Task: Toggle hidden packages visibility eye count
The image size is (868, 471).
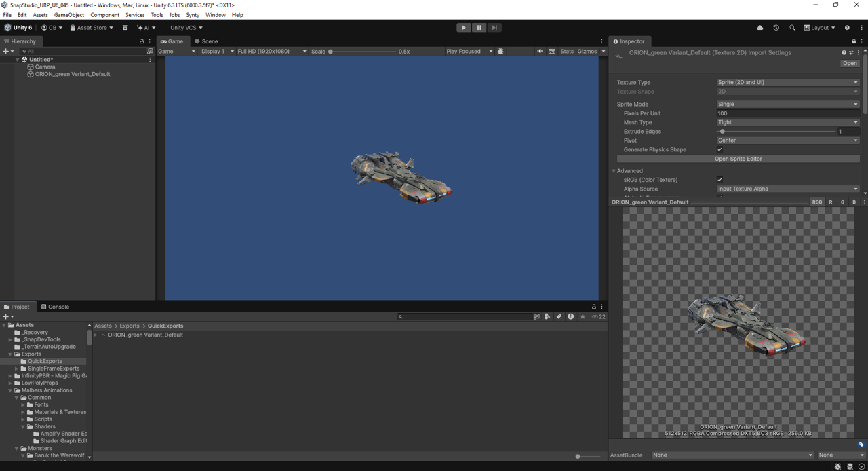Action: coord(598,316)
